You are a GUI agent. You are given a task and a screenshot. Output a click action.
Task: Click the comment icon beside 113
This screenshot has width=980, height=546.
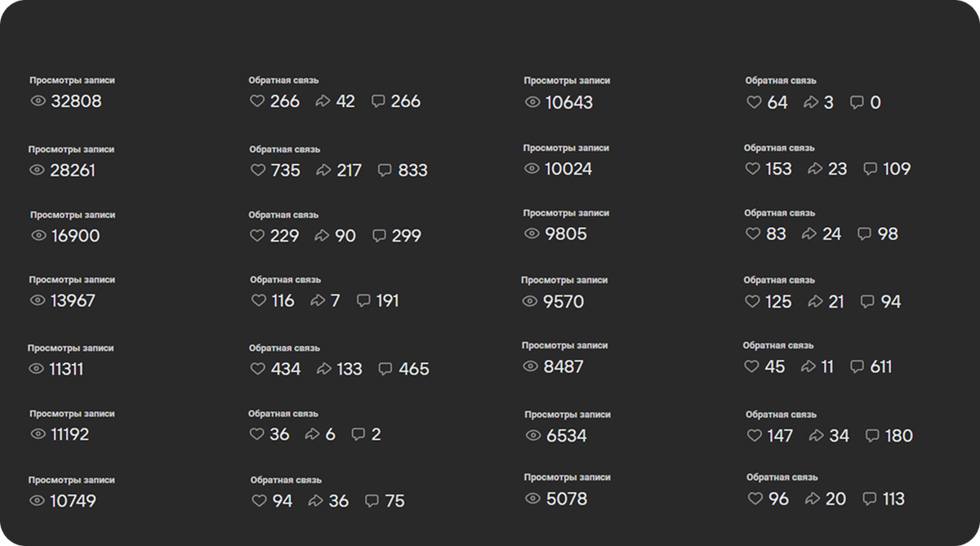pos(870,499)
